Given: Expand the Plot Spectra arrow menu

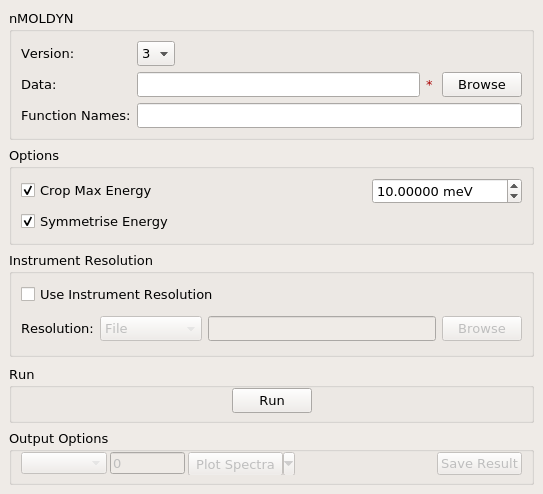Looking at the screenshot, I should (289, 464).
